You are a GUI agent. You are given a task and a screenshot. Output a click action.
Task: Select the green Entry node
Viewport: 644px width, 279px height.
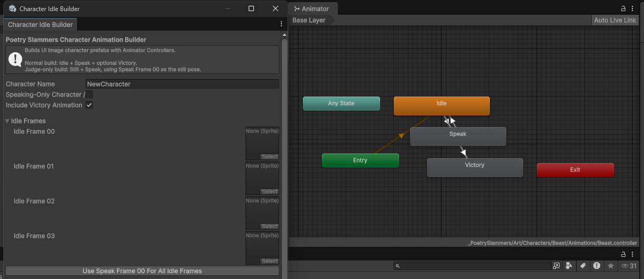[360, 160]
